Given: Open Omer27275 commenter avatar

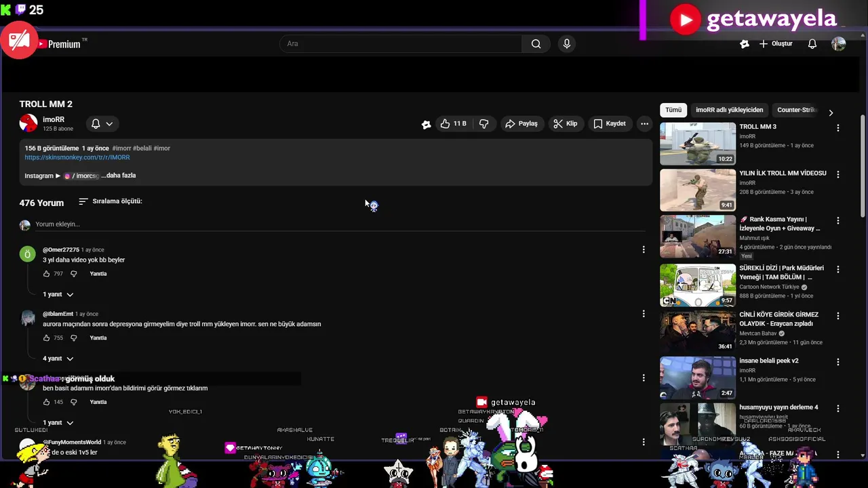Looking at the screenshot, I should pyautogui.click(x=27, y=254).
